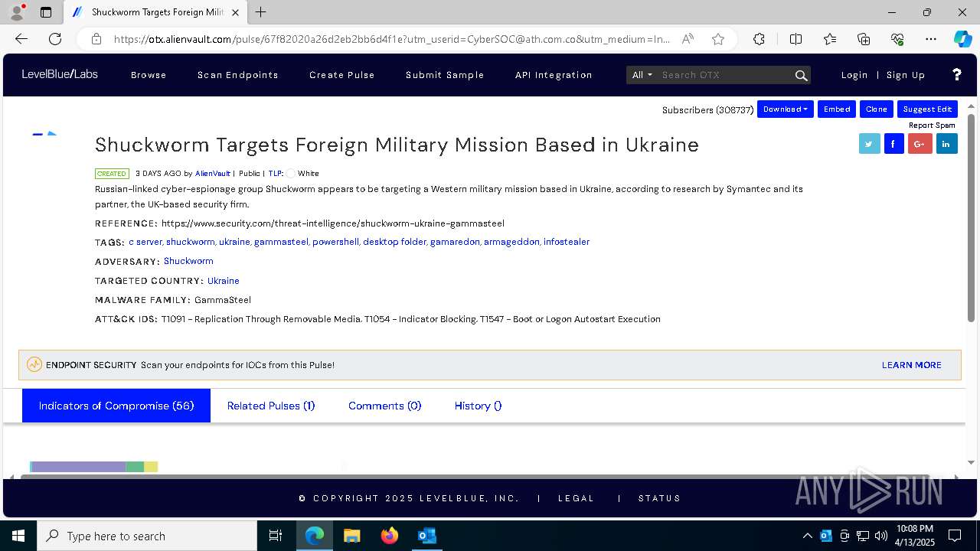This screenshot has width=980, height=551.
Task: Open a new browser tab
Action: (261, 12)
